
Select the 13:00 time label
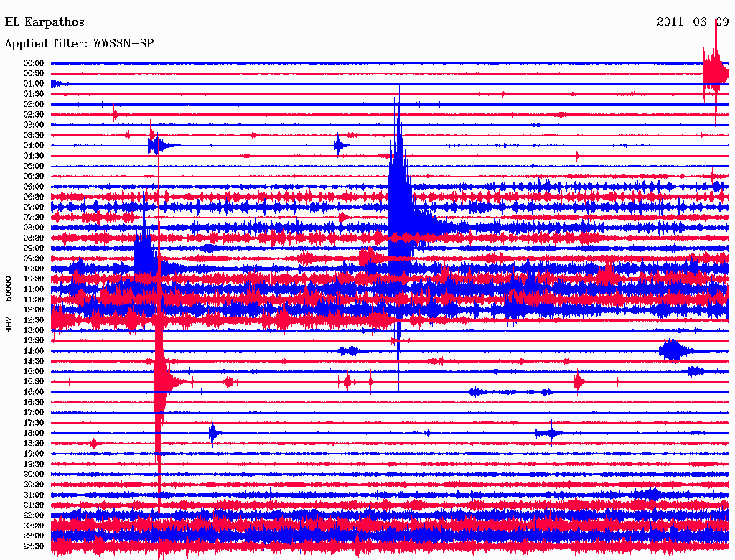(x=33, y=330)
